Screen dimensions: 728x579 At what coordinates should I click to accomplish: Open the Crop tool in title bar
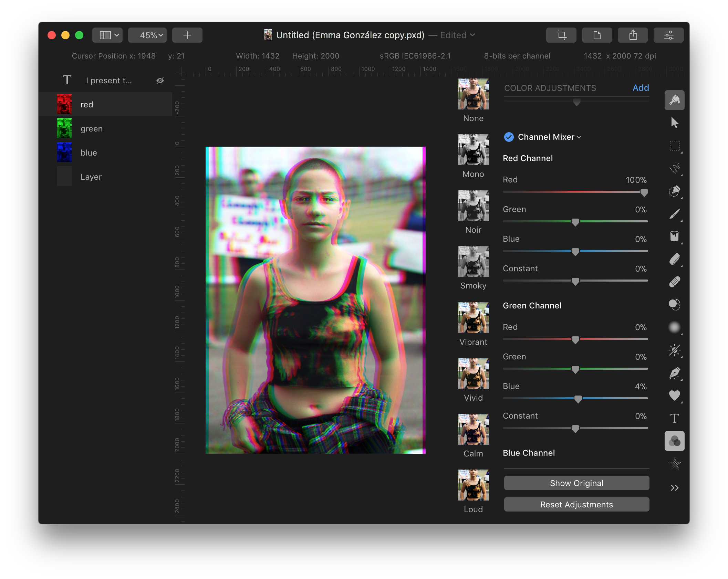point(561,35)
